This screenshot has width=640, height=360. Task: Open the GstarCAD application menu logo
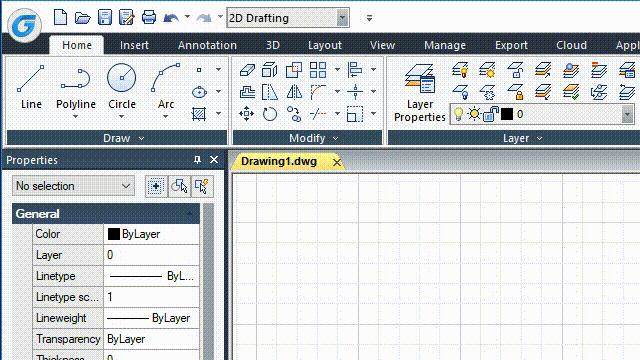point(24,25)
